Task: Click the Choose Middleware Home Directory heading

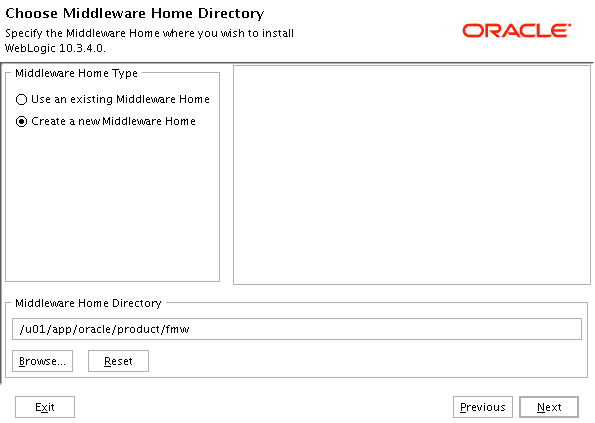Action: 135,13
